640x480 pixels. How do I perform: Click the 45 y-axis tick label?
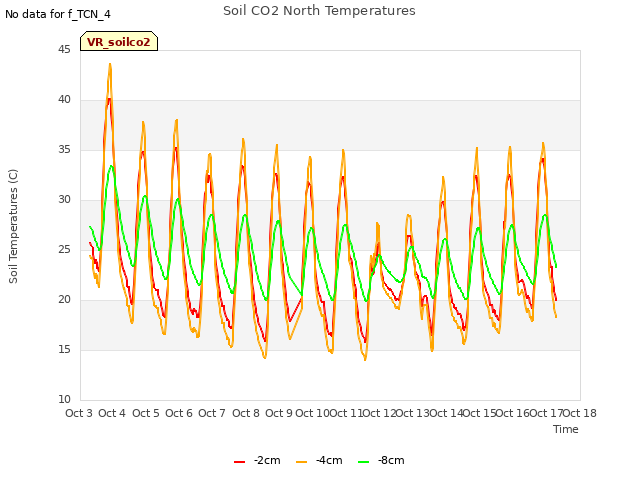click(x=64, y=49)
